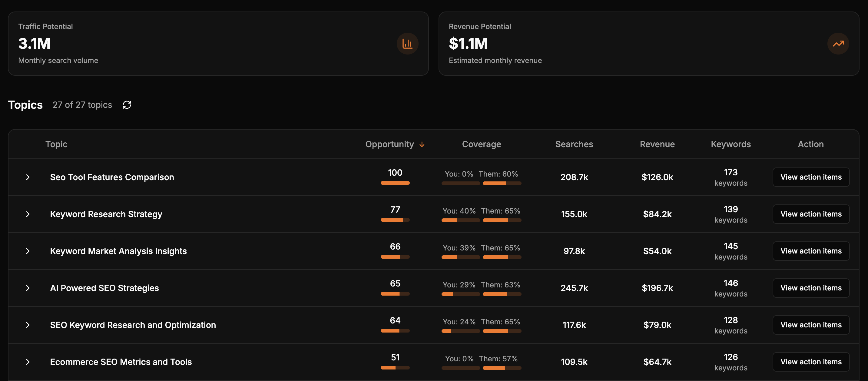The height and width of the screenshot is (381, 868).
Task: Sort table by Coverage column
Action: pos(481,144)
